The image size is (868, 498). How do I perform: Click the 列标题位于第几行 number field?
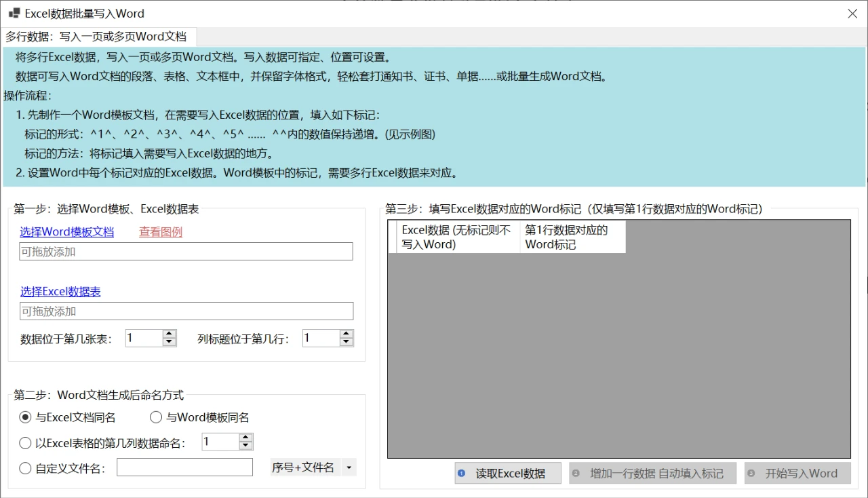(321, 338)
